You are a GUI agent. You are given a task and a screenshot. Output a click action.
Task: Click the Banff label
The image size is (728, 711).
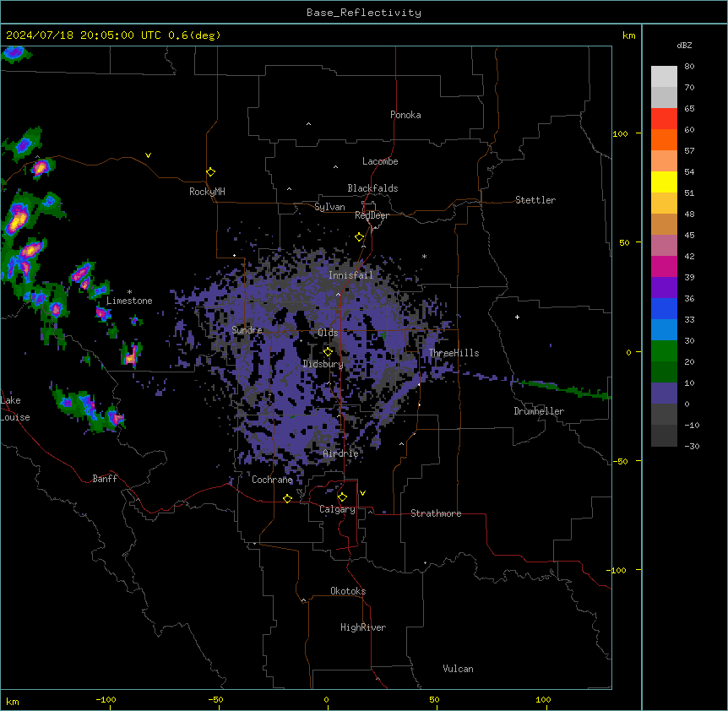coord(105,479)
